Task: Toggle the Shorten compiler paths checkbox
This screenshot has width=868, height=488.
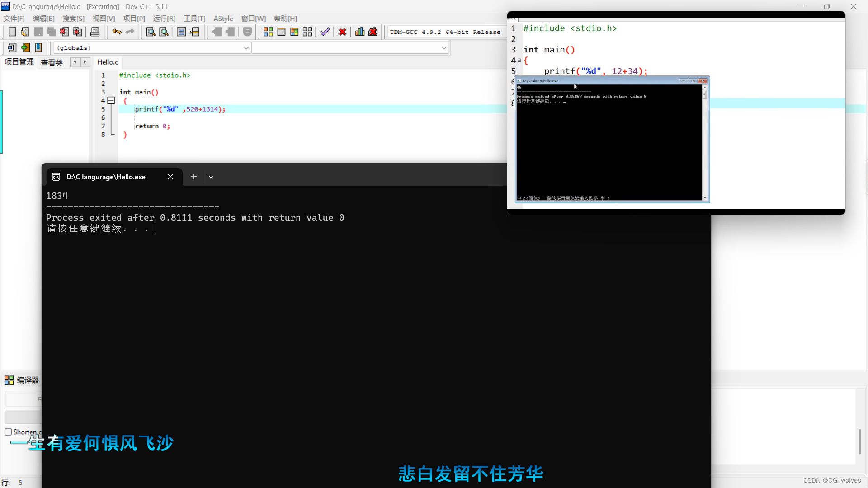Action: click(x=8, y=432)
